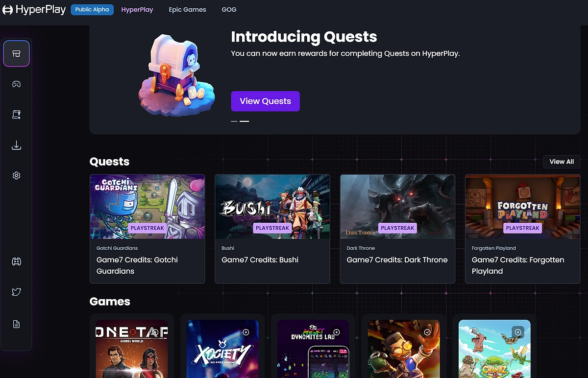
Task: Open the Dark Throne quest card
Action: point(397,229)
